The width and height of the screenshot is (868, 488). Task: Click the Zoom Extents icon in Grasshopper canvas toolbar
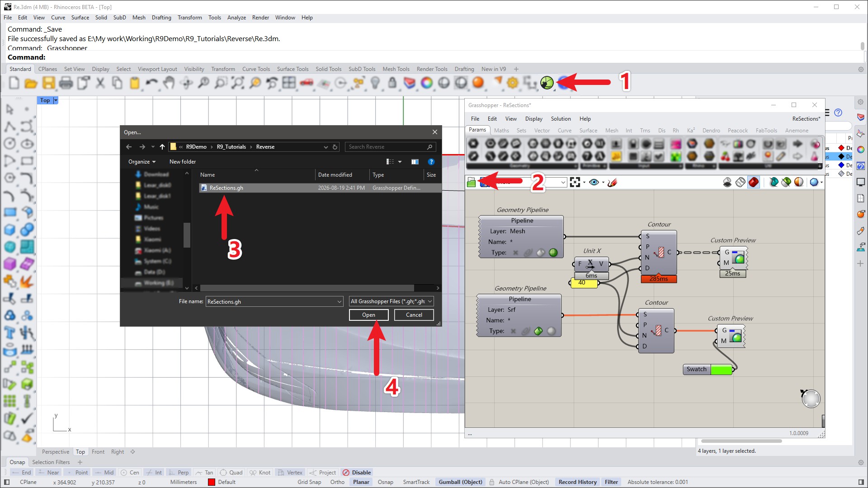point(575,182)
